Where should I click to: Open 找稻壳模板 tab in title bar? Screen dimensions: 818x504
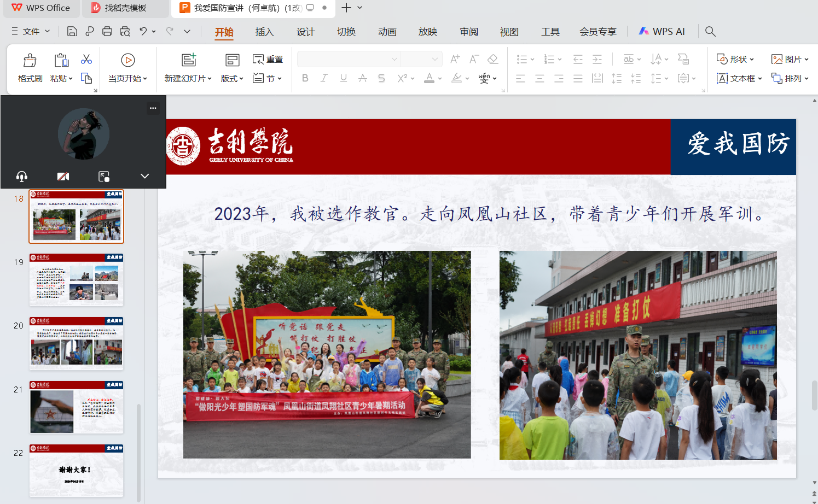125,8
